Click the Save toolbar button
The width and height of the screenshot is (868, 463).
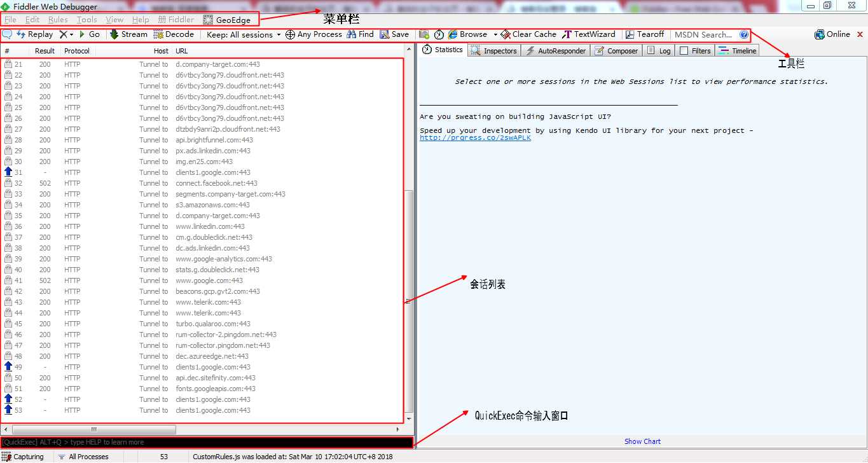coord(394,34)
